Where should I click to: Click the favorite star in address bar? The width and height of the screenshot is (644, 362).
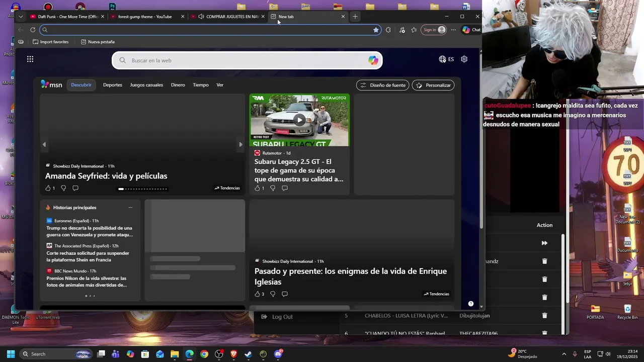point(376,30)
